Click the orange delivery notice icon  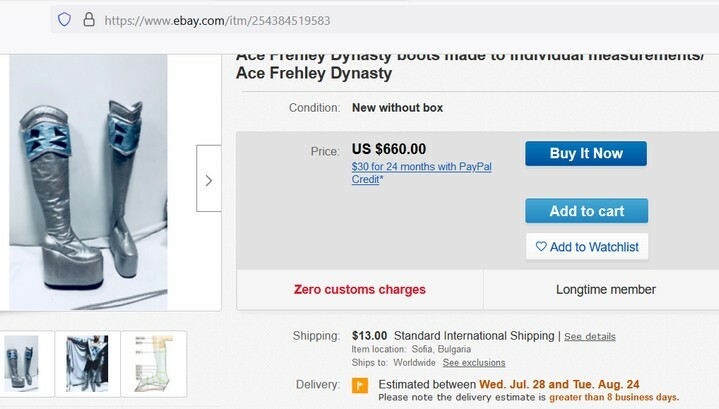[360, 385]
